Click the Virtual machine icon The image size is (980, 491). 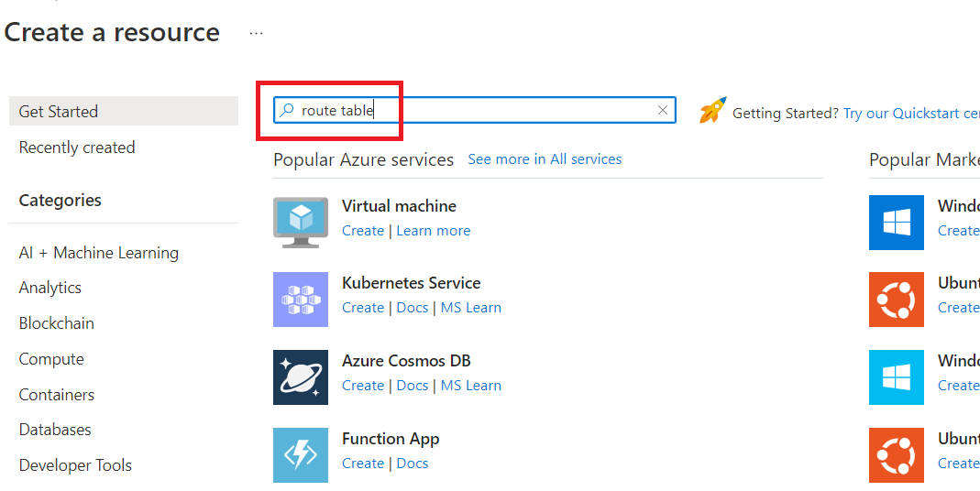point(301,222)
